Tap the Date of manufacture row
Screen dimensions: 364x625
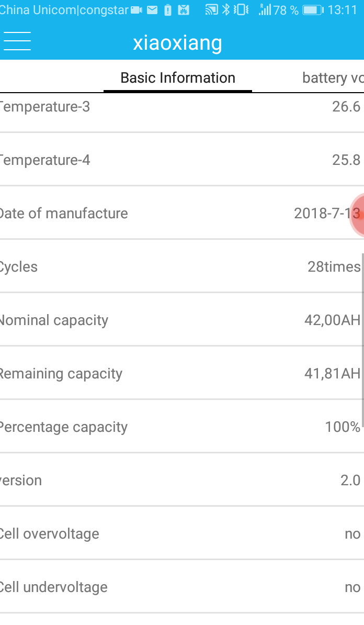(182, 213)
